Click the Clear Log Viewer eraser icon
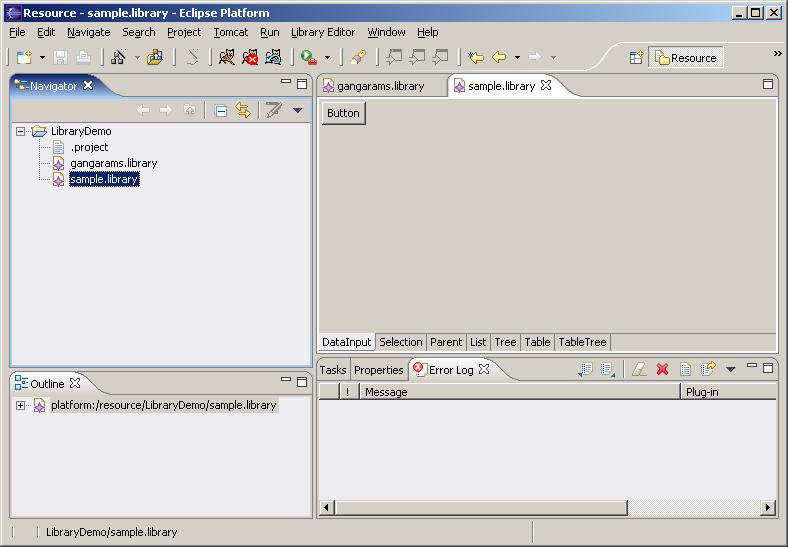Screen dimensions: 788x547 click(639, 370)
